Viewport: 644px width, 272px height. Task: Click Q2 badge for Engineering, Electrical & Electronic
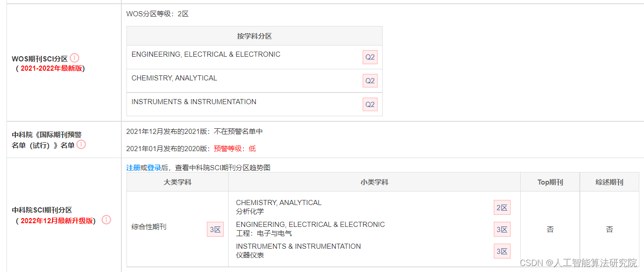click(370, 57)
